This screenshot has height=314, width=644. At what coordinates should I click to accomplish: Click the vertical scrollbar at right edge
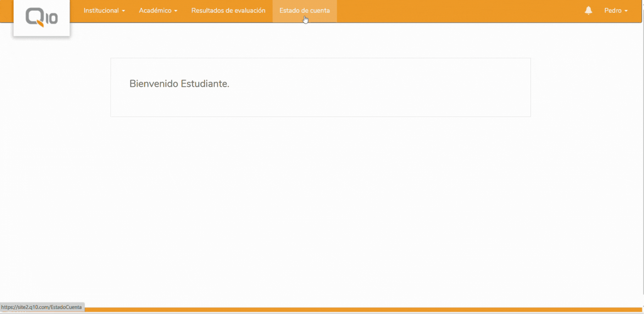point(643,157)
